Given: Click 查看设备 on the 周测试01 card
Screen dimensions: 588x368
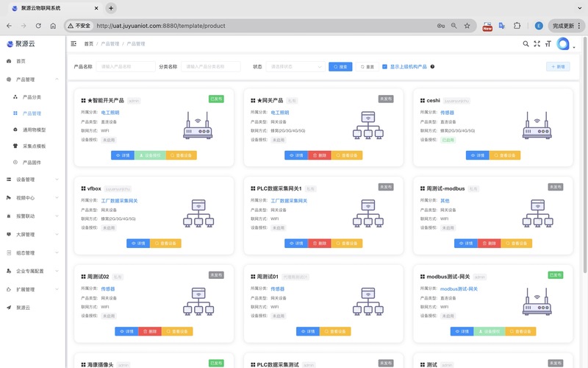Looking at the screenshot, I should (335, 332).
